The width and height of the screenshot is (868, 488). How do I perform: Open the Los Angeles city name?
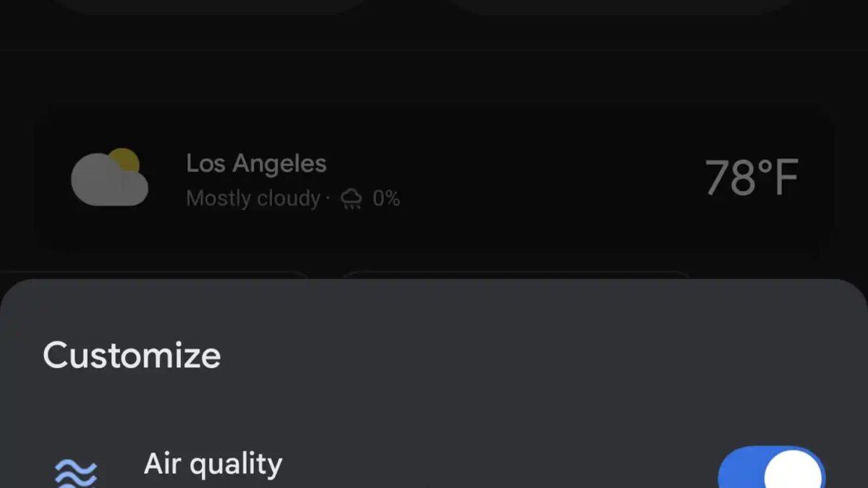[256, 163]
